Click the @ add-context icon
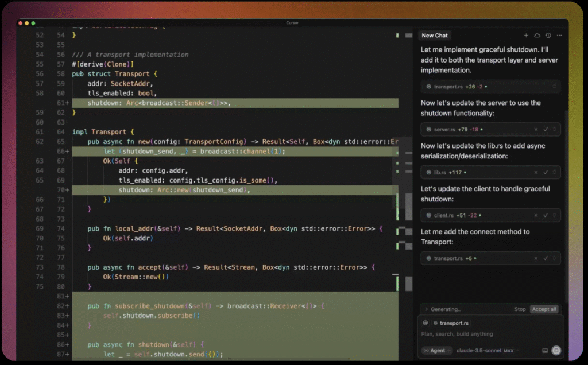The height and width of the screenshot is (365, 588). (x=425, y=323)
